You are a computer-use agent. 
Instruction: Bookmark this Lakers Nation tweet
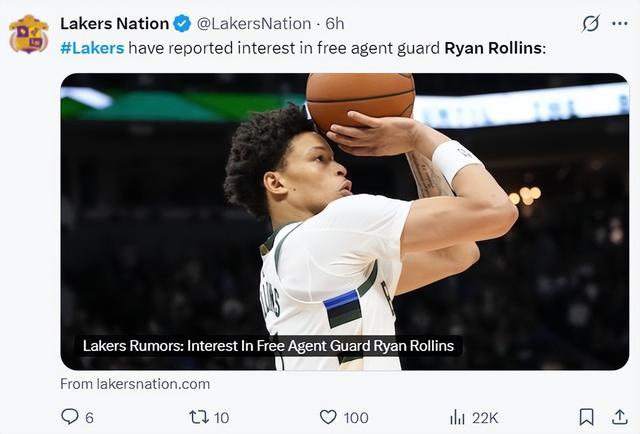(587, 417)
